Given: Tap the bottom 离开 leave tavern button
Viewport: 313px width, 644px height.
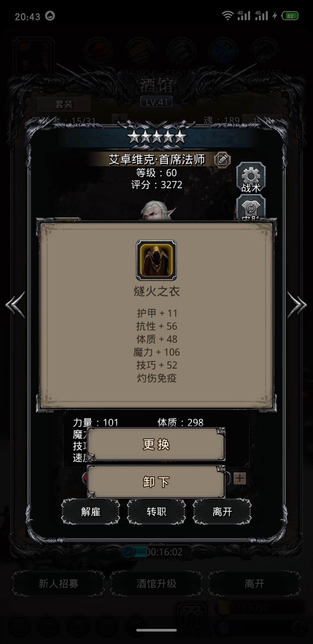Looking at the screenshot, I should click(254, 583).
